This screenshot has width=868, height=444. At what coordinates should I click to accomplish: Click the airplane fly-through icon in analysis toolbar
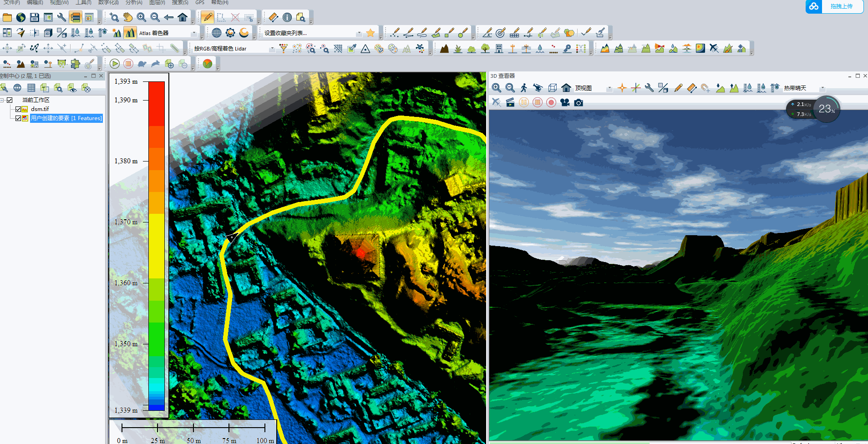tap(714, 48)
